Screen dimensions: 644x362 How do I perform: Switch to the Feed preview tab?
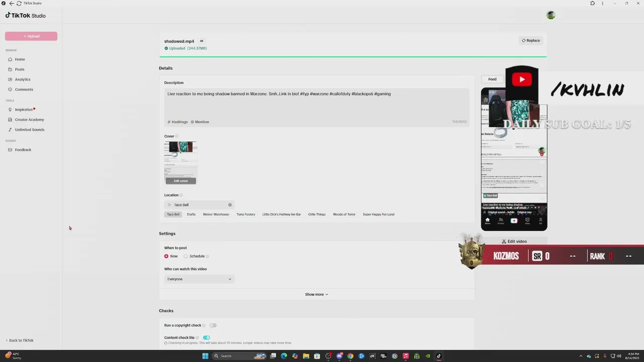point(492,79)
